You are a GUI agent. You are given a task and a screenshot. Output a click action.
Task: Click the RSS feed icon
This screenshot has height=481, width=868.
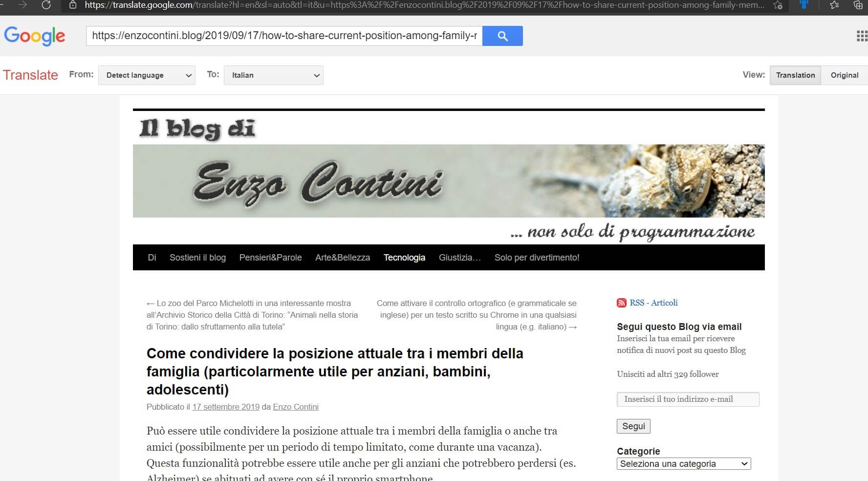coord(621,303)
